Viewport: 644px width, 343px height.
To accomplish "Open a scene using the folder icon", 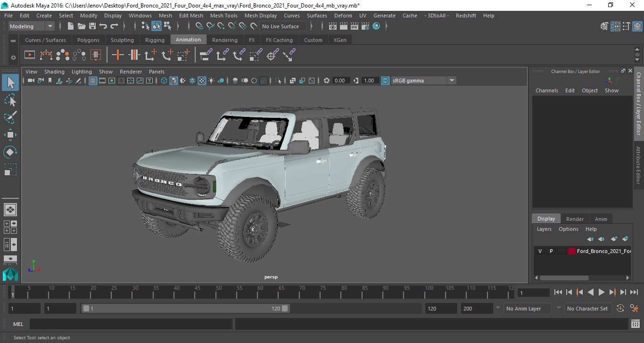I will coord(82,26).
